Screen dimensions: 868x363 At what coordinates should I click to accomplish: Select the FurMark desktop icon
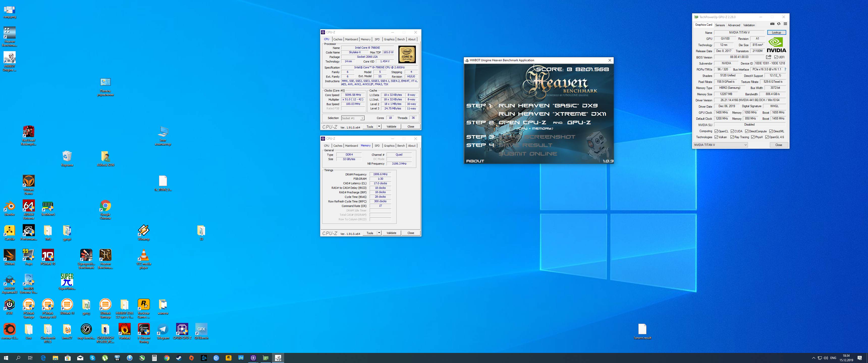coord(125,331)
